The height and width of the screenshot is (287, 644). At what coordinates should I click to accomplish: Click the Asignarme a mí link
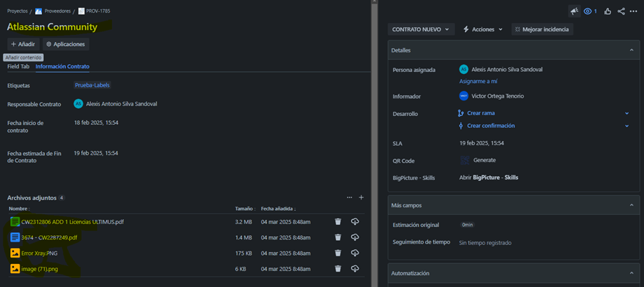(478, 82)
